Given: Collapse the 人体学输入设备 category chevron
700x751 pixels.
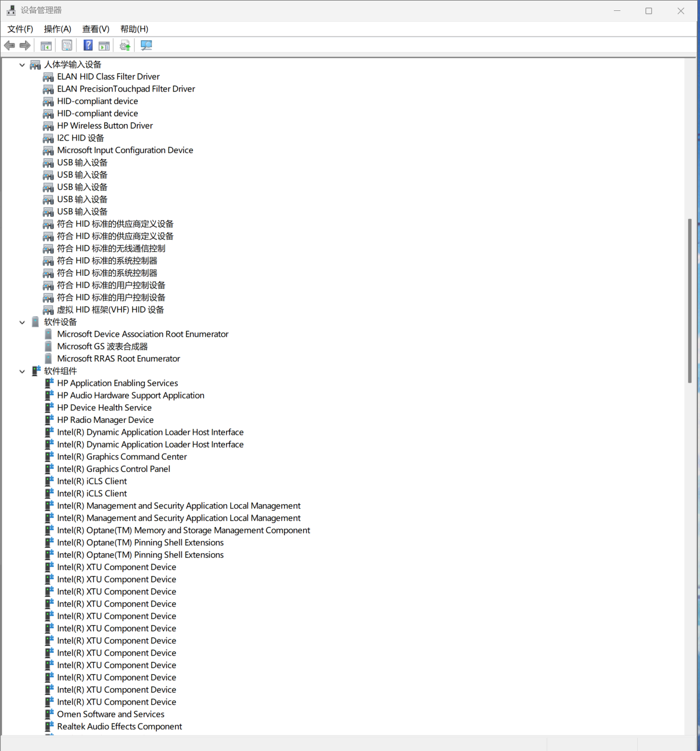Looking at the screenshot, I should click(22, 65).
